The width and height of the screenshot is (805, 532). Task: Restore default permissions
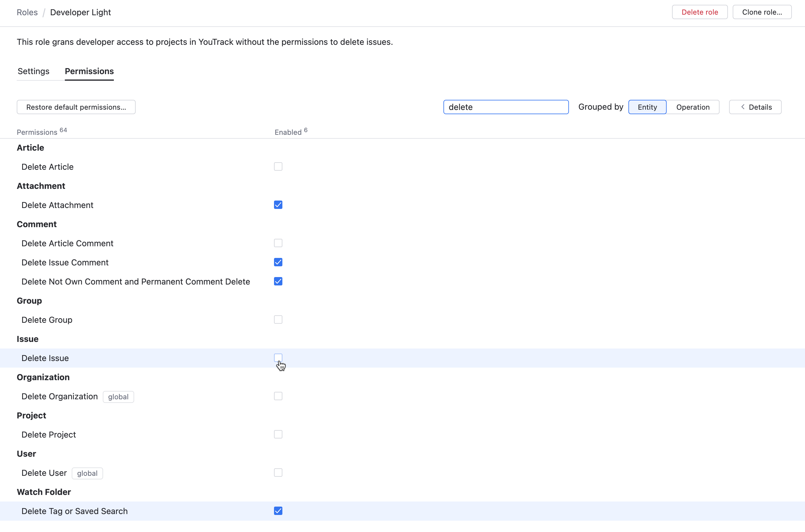[x=76, y=107]
